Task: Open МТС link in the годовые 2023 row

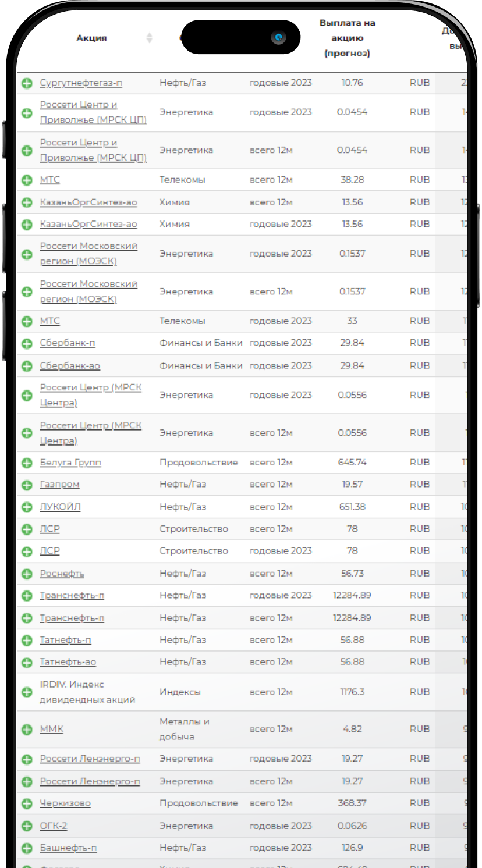Action: 49,321
